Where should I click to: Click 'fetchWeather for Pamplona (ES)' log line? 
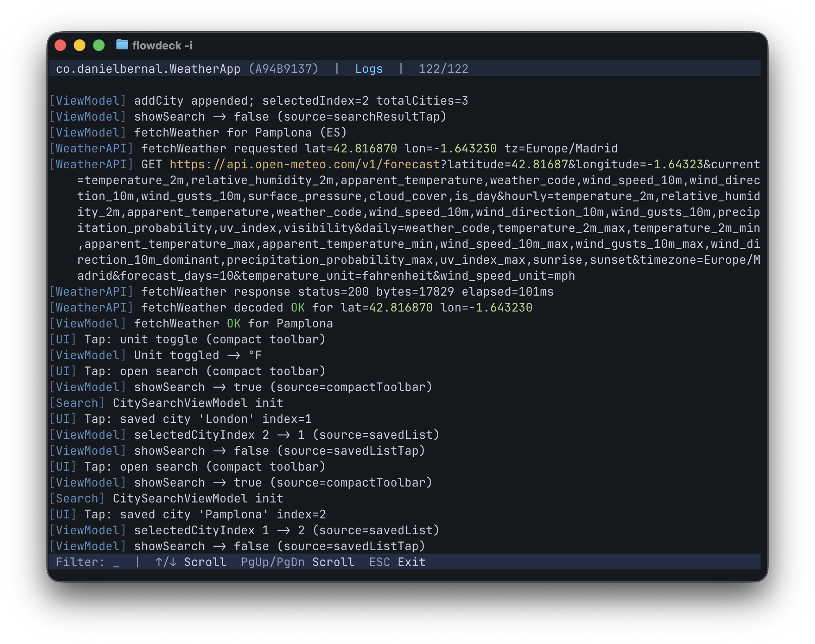pos(199,132)
